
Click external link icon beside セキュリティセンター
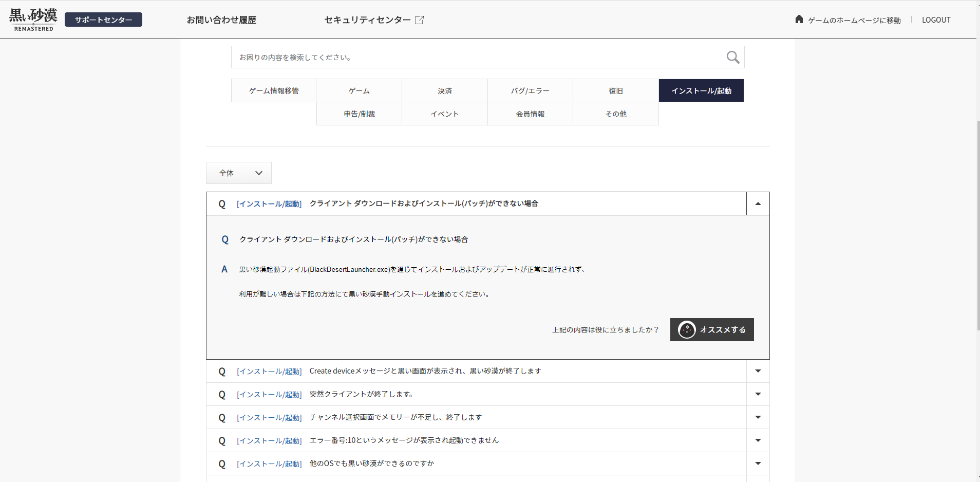pos(419,20)
